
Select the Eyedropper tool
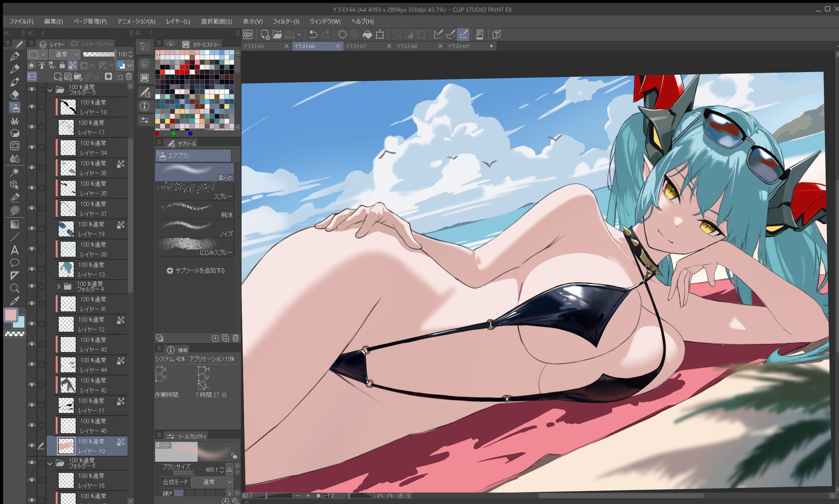click(x=15, y=301)
